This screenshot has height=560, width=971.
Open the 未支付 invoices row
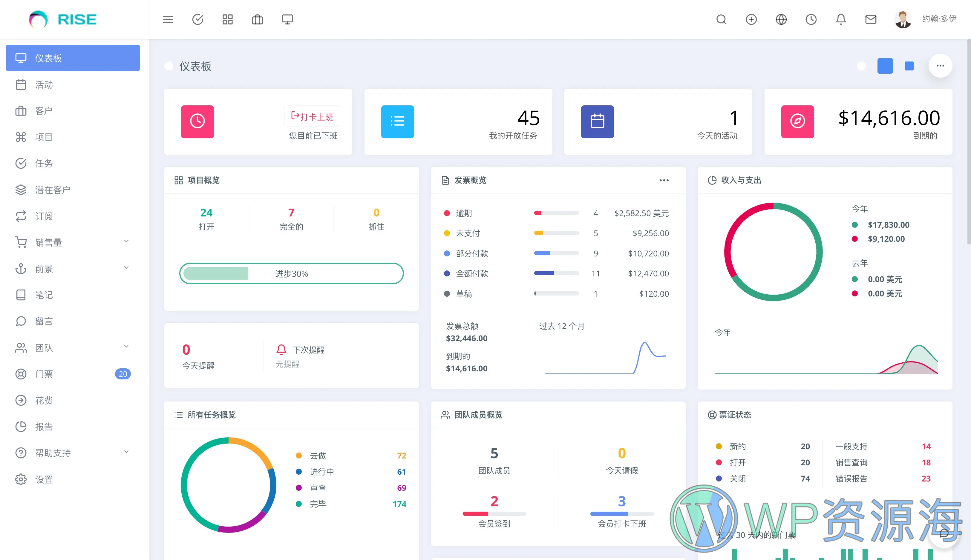tap(556, 233)
